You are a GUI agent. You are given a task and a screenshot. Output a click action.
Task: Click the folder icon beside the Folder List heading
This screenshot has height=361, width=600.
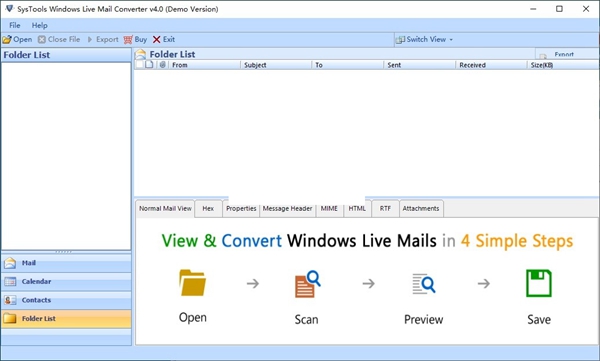(x=141, y=54)
